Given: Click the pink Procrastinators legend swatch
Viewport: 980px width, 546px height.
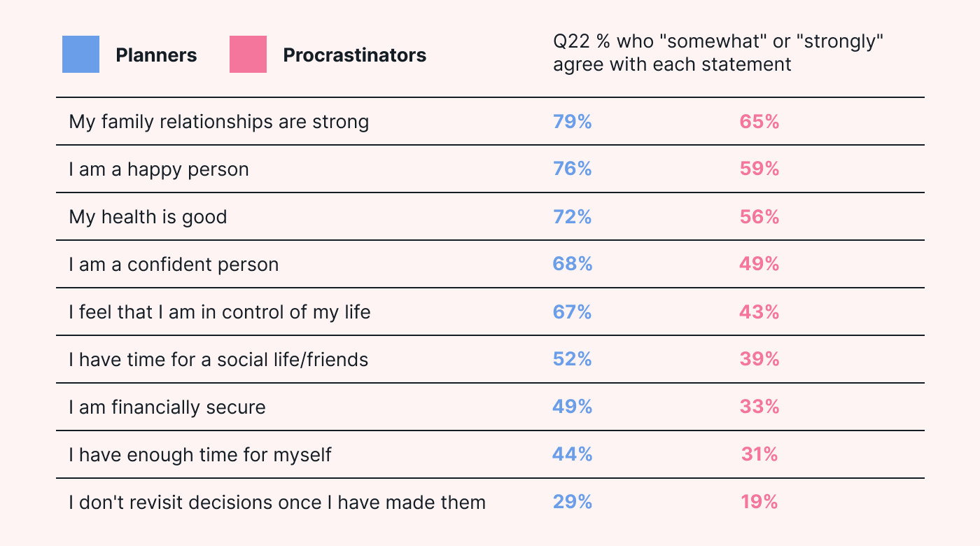Looking at the screenshot, I should 248,55.
